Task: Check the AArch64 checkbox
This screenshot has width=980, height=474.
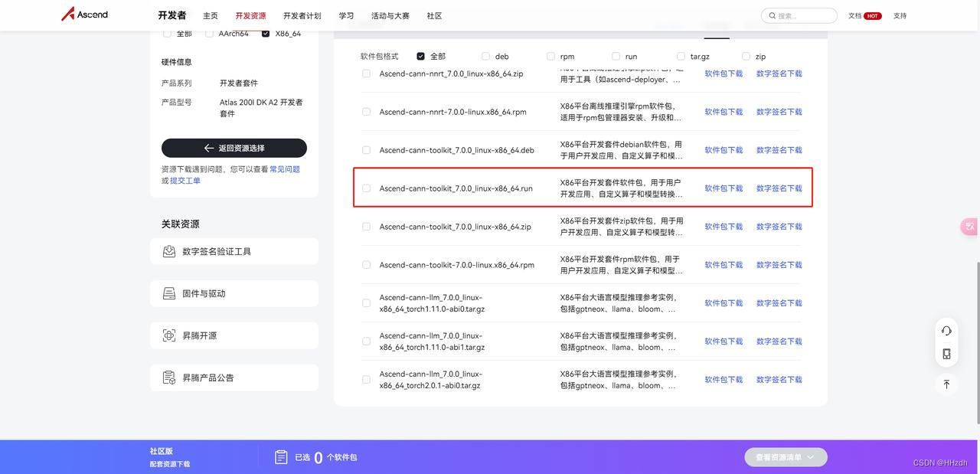Action: pyautogui.click(x=209, y=34)
